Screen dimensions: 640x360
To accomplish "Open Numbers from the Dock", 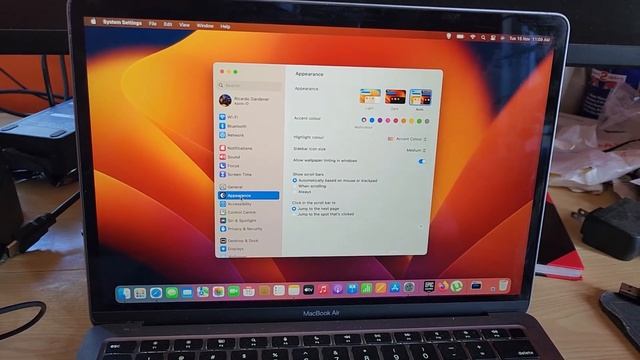I will click(x=366, y=289).
